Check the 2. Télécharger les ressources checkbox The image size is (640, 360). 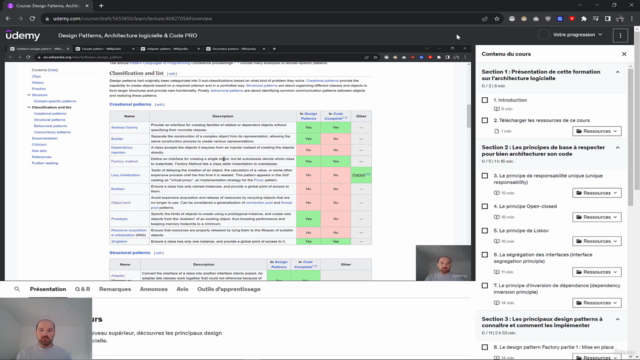coord(485,120)
